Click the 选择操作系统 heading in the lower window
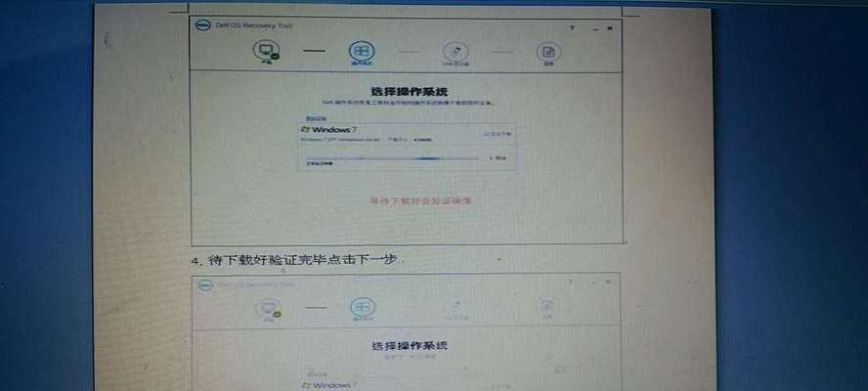The width and height of the screenshot is (868, 391). (x=410, y=346)
